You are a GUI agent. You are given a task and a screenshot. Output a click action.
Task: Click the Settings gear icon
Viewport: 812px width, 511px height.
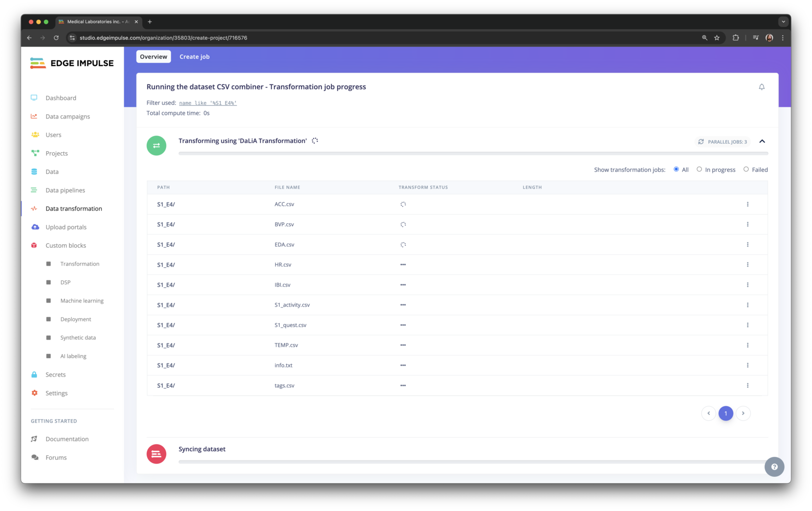pyautogui.click(x=34, y=393)
